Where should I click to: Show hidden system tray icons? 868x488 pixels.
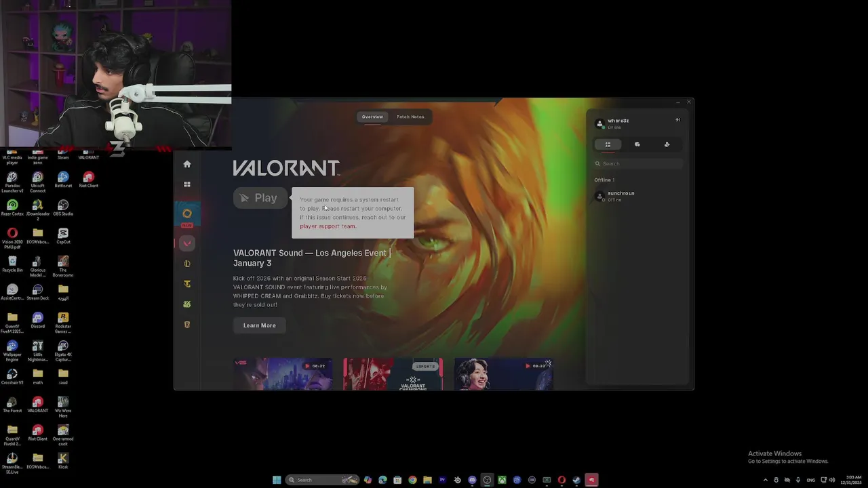766,480
